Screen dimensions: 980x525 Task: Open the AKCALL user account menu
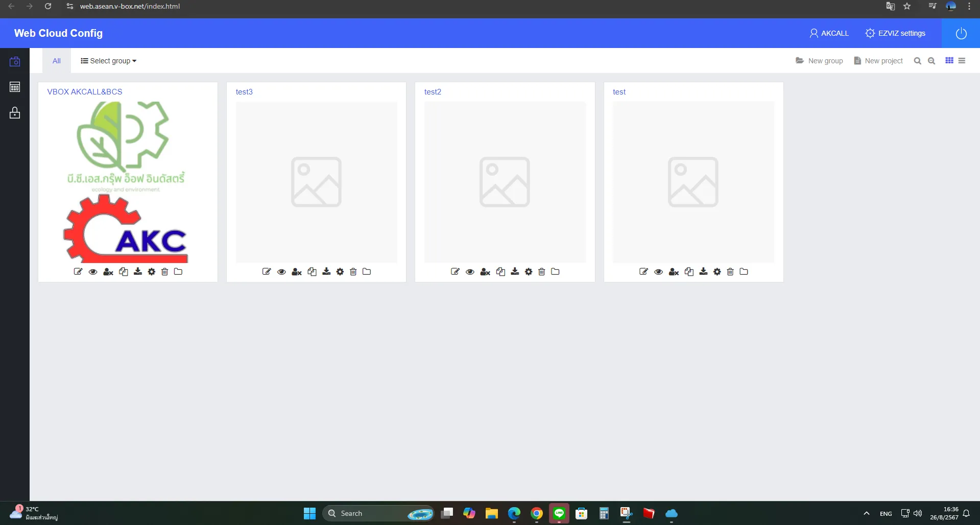(829, 33)
